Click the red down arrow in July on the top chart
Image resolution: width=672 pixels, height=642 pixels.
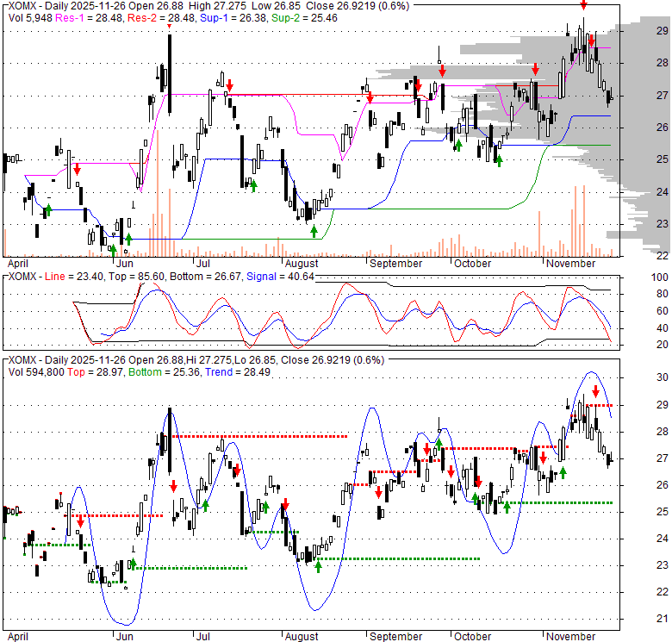pyautogui.click(x=229, y=83)
